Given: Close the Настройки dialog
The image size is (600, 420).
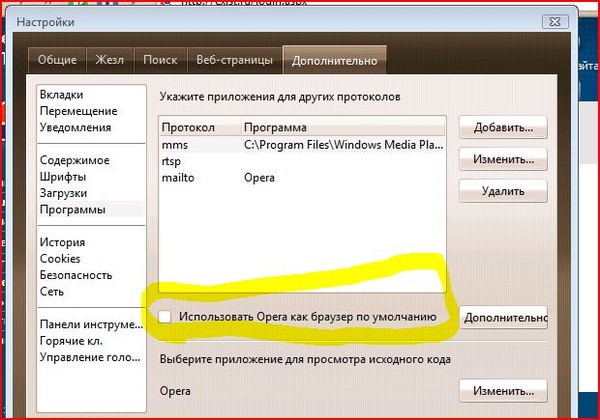Looking at the screenshot, I should pos(555,22).
